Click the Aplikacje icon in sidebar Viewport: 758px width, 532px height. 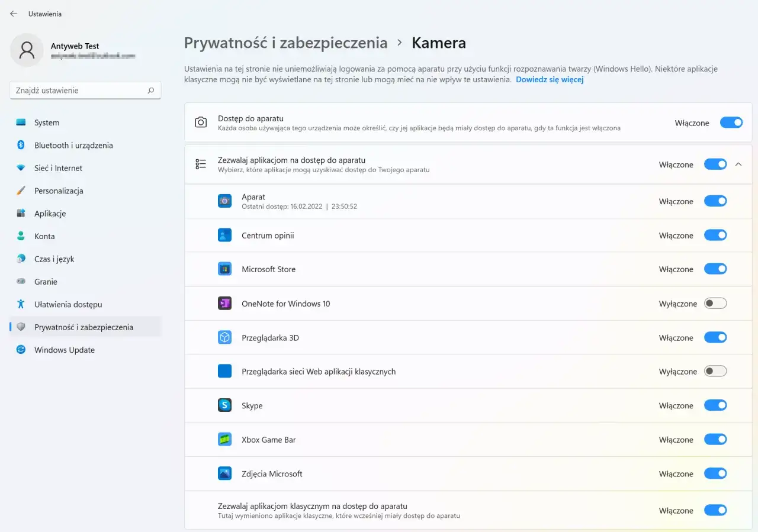point(21,214)
